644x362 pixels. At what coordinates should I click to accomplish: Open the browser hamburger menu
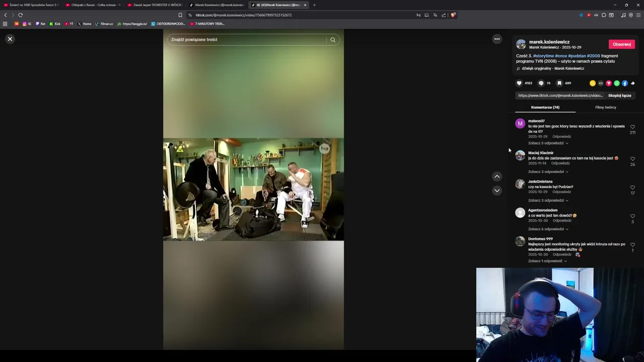639,15
